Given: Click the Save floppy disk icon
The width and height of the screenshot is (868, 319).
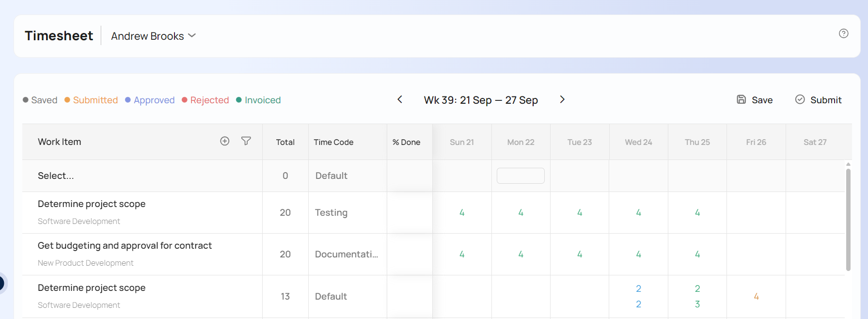Looking at the screenshot, I should (x=741, y=99).
